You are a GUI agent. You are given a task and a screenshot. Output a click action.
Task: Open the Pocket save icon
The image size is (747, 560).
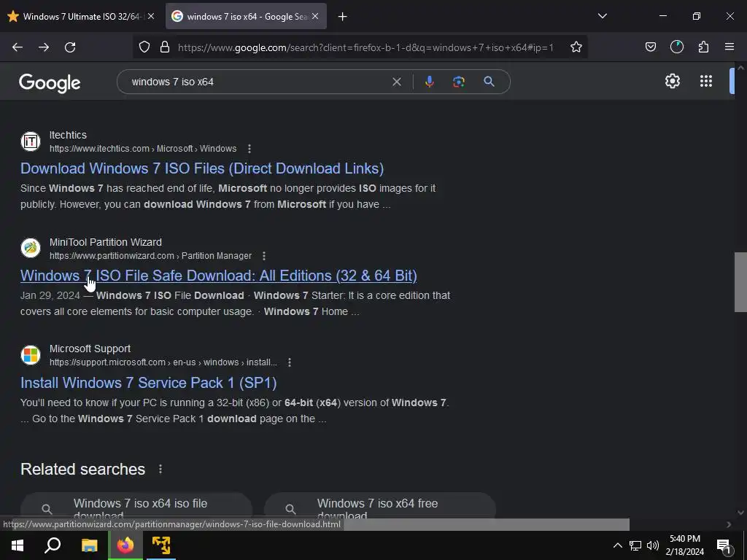tap(650, 47)
